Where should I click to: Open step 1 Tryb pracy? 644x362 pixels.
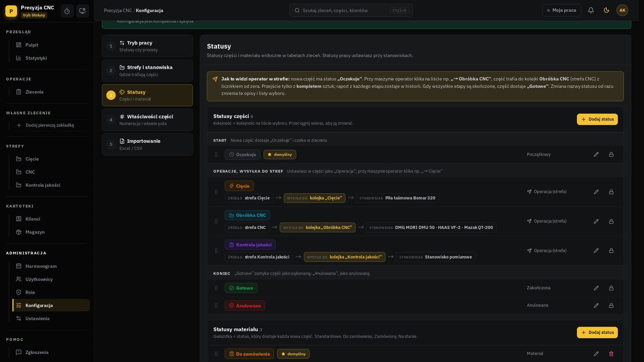click(x=147, y=46)
